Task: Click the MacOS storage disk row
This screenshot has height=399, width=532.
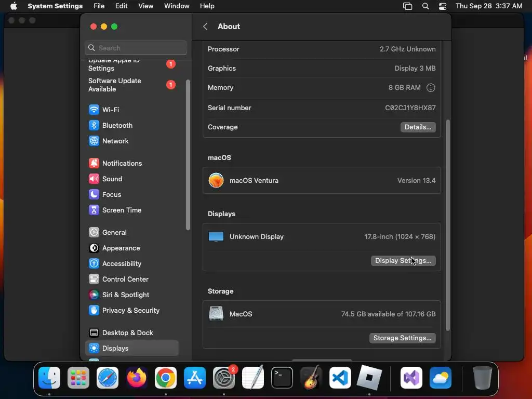Action: point(322,314)
